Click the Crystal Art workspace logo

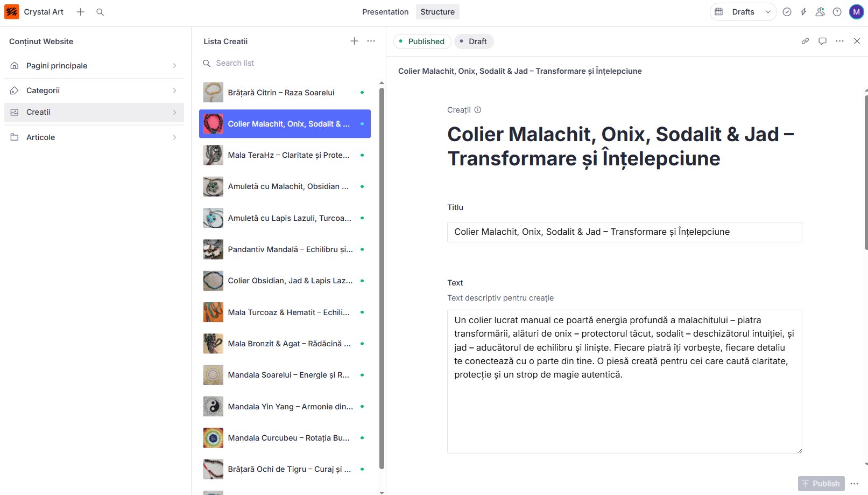click(12, 12)
